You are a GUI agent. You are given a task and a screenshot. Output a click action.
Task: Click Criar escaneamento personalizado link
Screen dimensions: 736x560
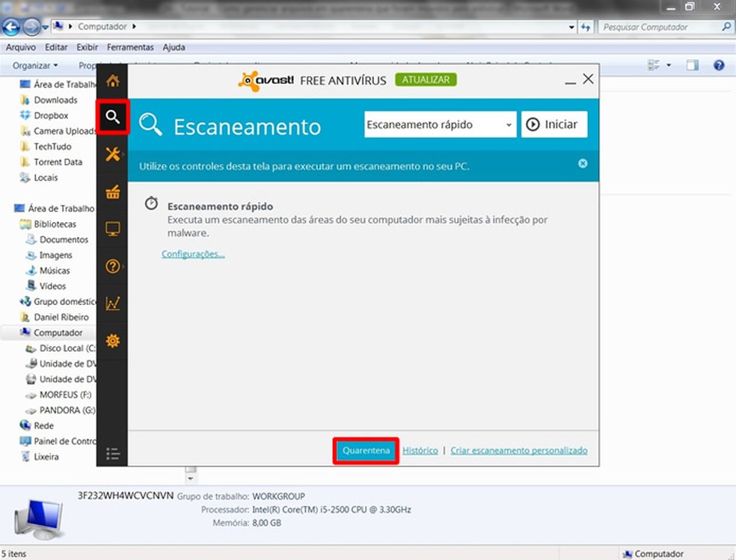pos(518,451)
